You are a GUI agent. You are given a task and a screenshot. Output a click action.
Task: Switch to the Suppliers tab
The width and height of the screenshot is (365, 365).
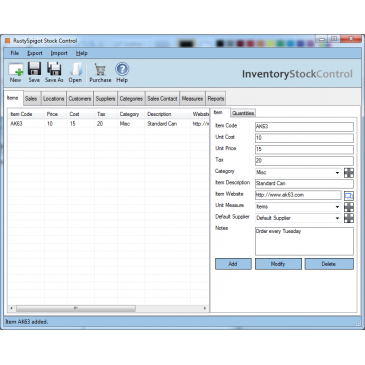click(x=105, y=99)
